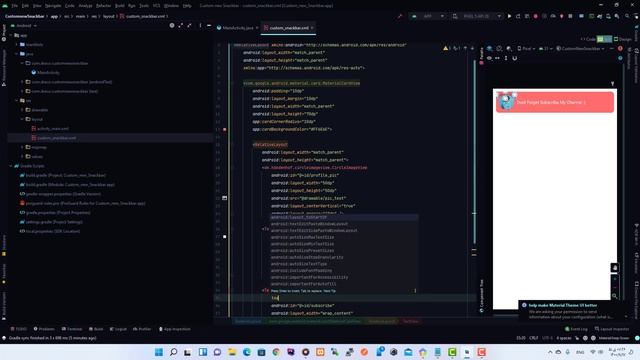Click the red snackbar card in preview
640x360 pixels.
coord(555,102)
